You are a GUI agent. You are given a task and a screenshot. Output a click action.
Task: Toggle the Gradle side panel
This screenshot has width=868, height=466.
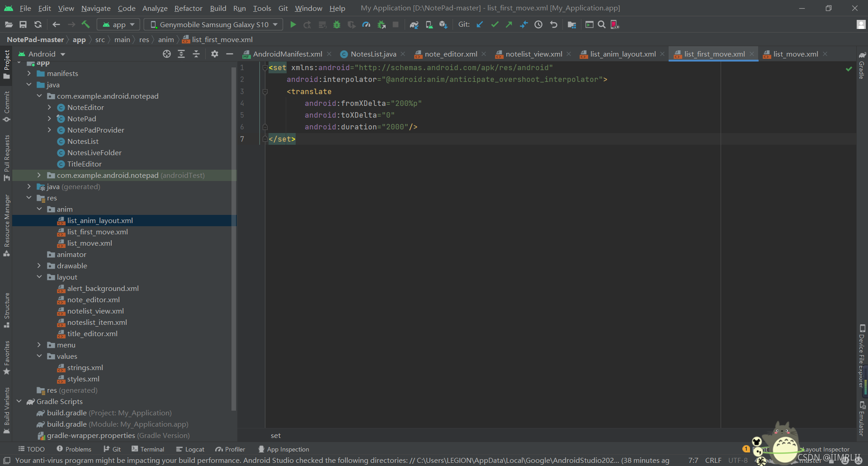pos(862,65)
